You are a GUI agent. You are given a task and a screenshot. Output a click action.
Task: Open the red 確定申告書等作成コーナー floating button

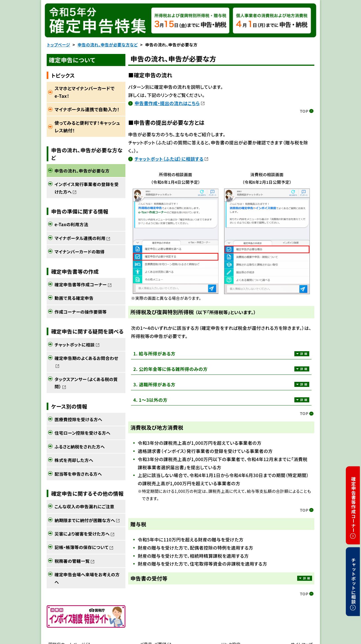tap(353, 505)
